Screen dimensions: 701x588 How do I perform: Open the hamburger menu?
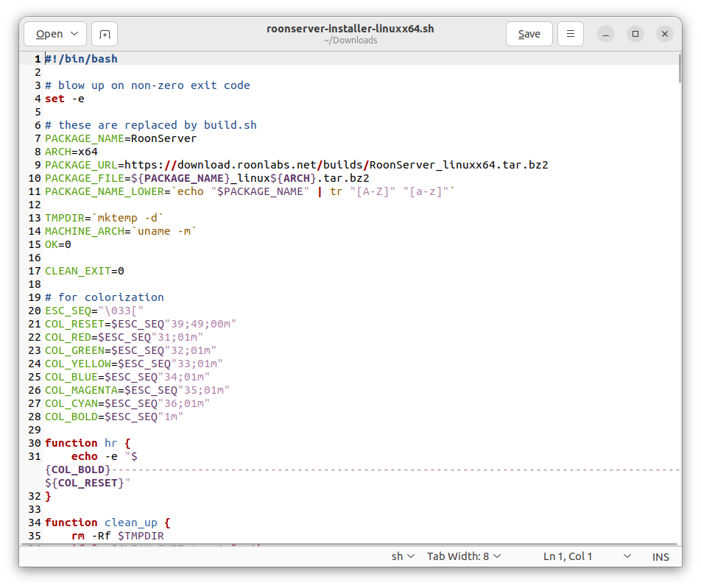tap(571, 34)
